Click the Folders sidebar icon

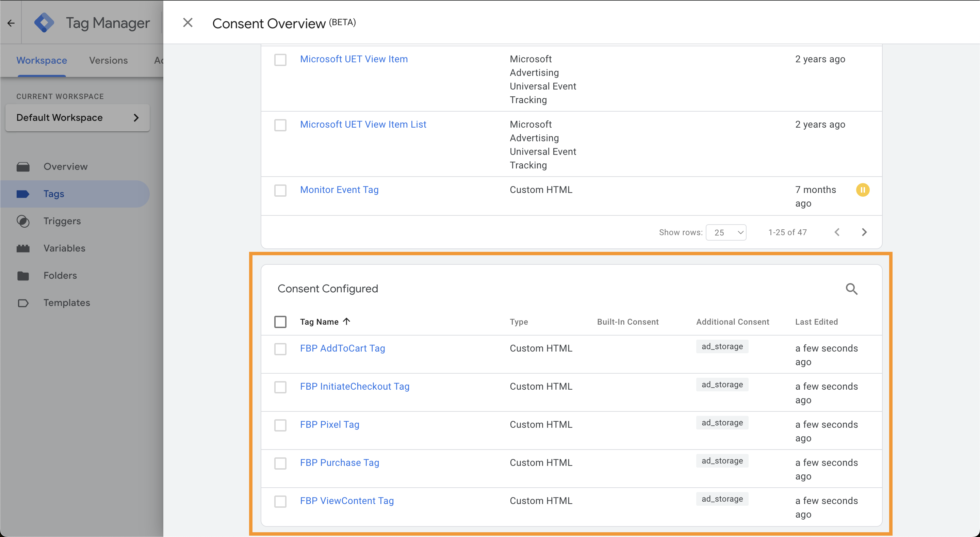click(x=23, y=276)
